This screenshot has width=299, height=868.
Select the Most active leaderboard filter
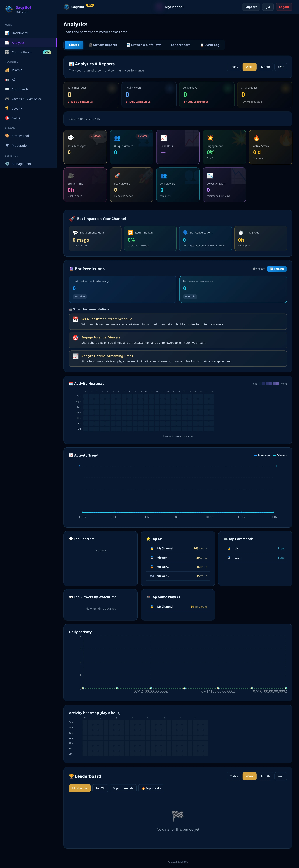[80, 788]
